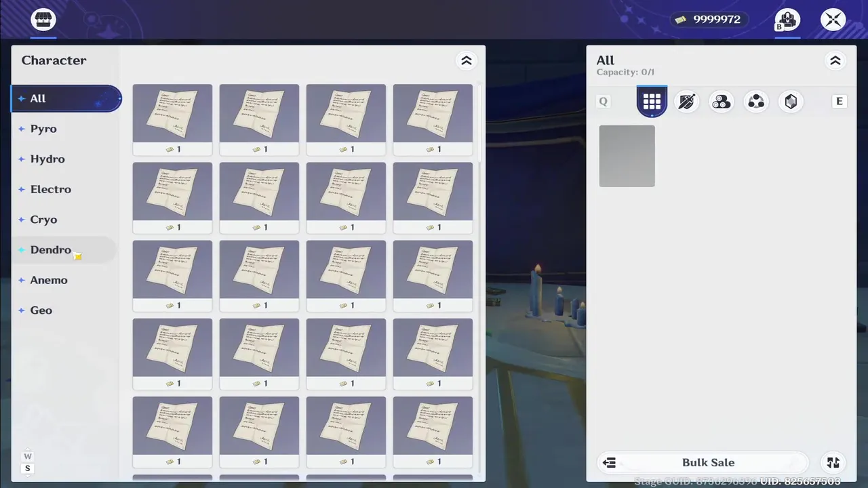Select the last paper item in fifth row
The image size is (868, 488).
tap(433, 432)
